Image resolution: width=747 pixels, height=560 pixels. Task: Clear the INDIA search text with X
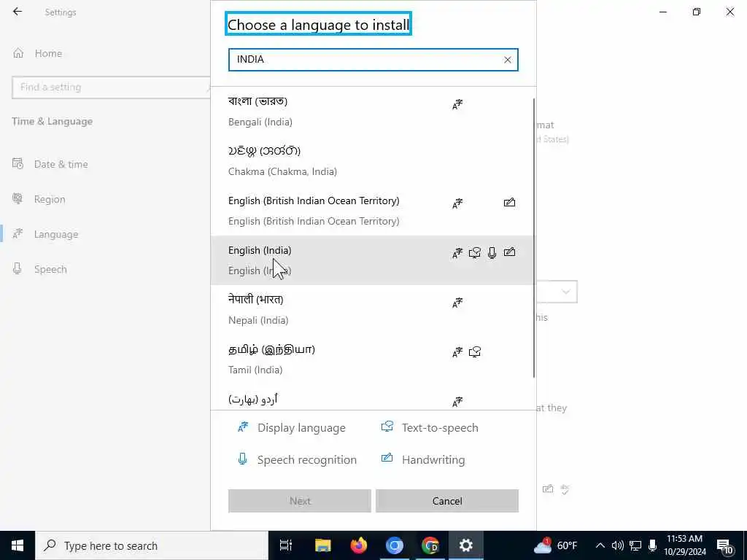508,60
